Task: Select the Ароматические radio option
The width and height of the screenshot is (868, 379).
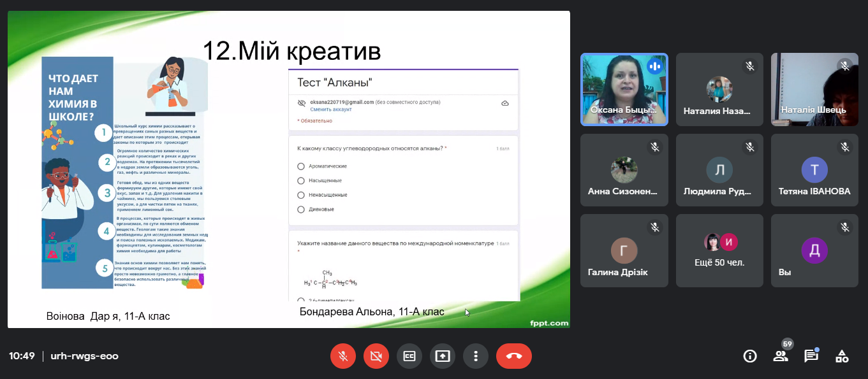Action: pyautogui.click(x=301, y=166)
